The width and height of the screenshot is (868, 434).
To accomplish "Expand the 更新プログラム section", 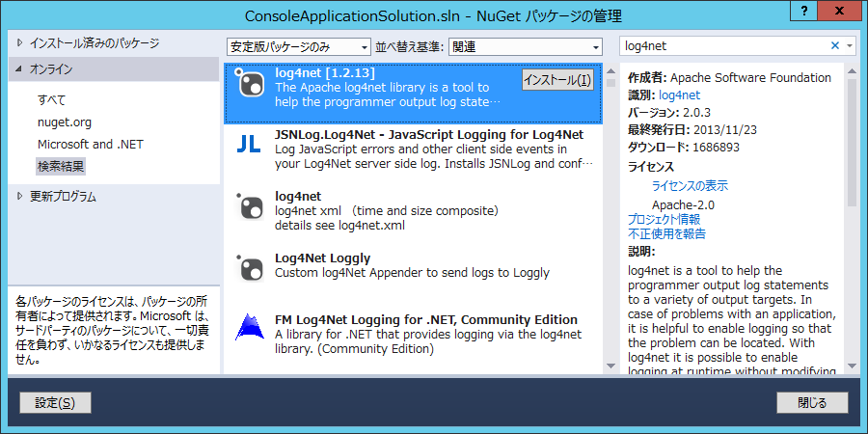I will [21, 197].
